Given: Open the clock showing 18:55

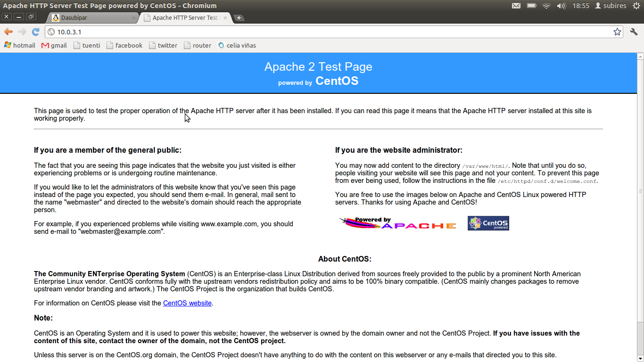Looking at the screenshot, I should 581,6.
